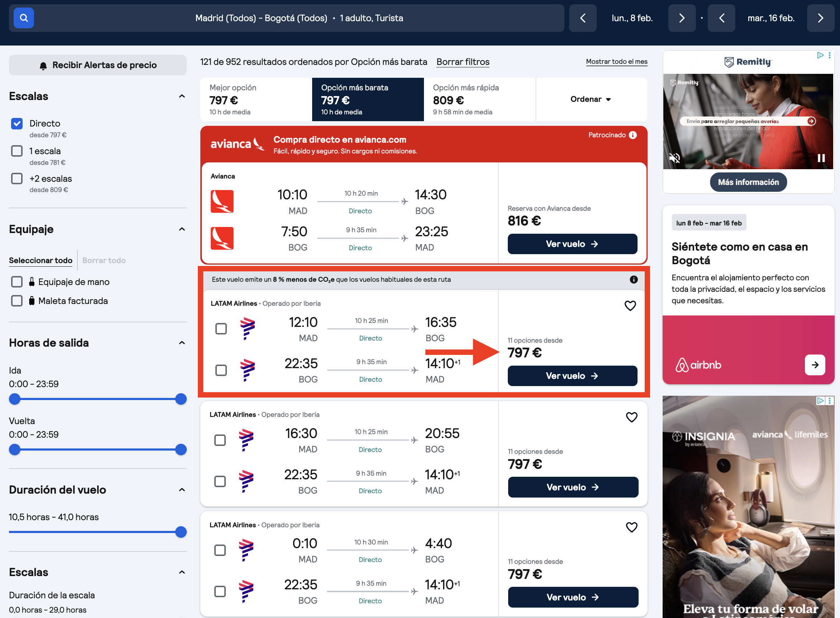Screen dimensions: 840x618
Task: Select the 12:10 MAD outbound flight checkbox
Action: pos(221,329)
